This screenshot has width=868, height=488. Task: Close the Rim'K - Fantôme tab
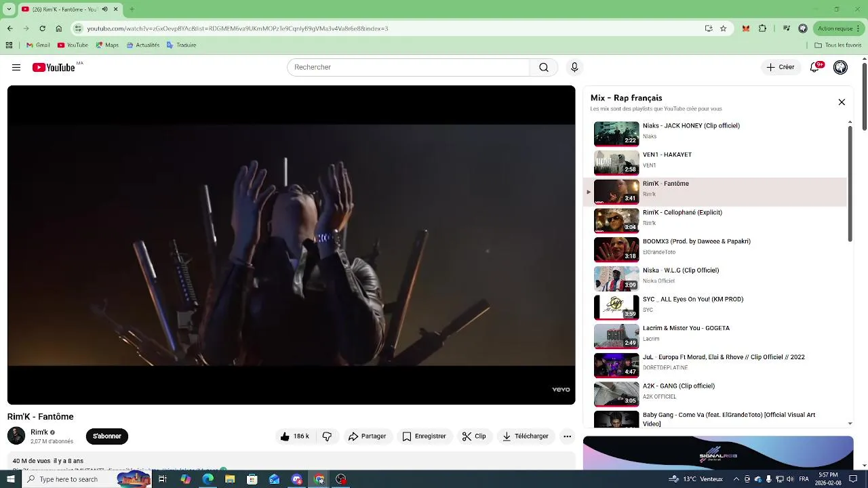pyautogui.click(x=116, y=9)
